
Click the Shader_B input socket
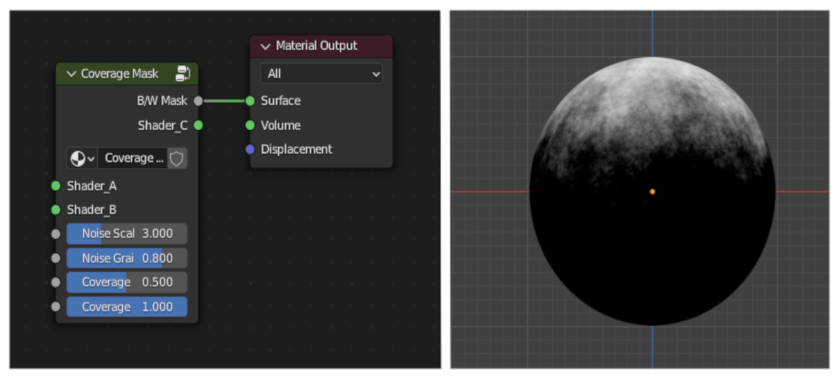click(x=56, y=210)
